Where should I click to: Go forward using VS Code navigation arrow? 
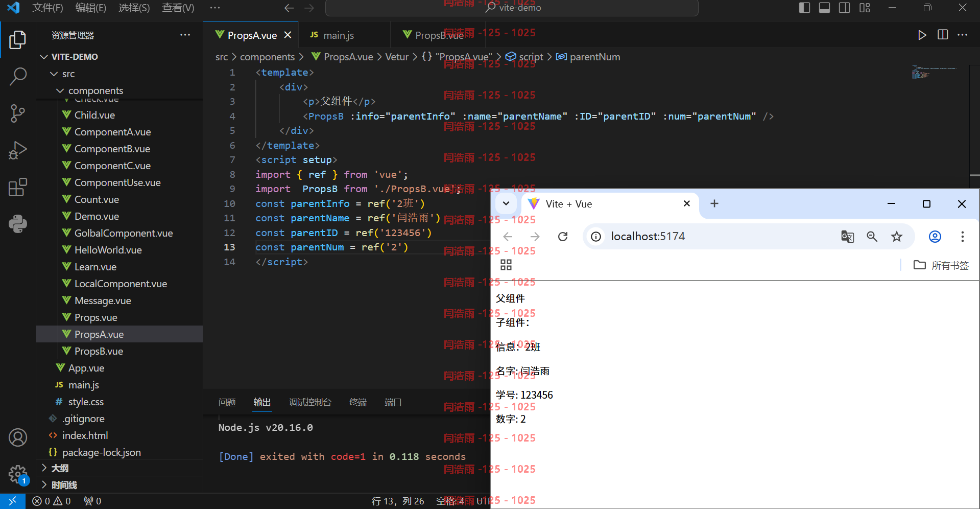(309, 8)
